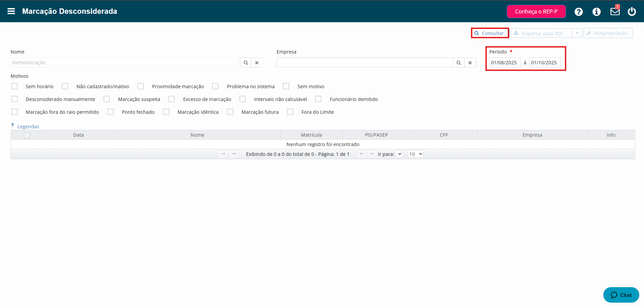Click the Legendas question mark icon
The width and height of the screenshot is (644, 306).
pos(13,125)
